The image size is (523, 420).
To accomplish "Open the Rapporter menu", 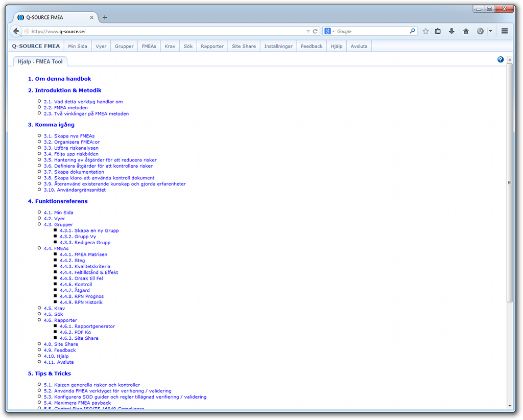I will pos(212,46).
